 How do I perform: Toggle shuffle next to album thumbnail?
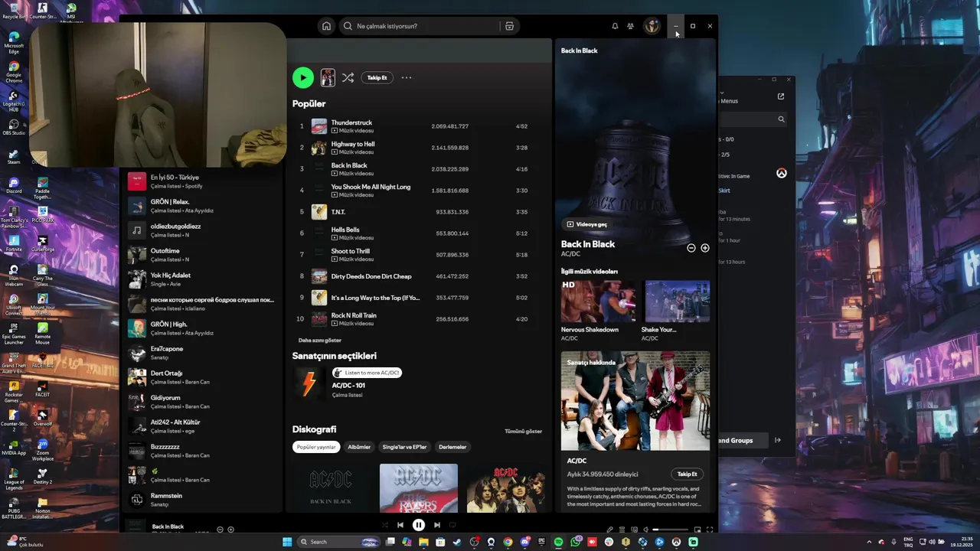click(x=348, y=77)
